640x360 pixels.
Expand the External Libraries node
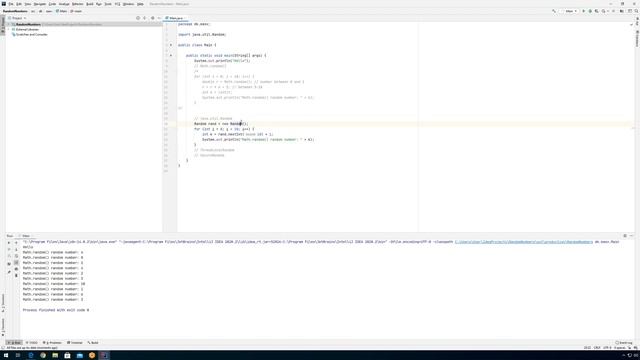pyautogui.click(x=9, y=29)
